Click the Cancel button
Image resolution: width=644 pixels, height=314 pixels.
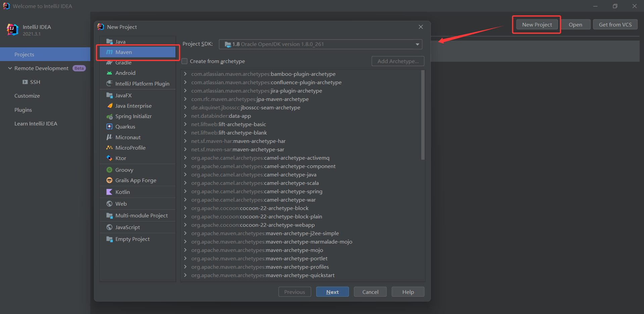370,292
